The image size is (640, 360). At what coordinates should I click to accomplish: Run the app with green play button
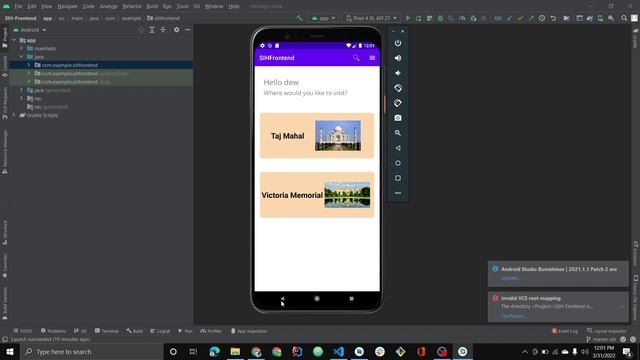point(408,18)
